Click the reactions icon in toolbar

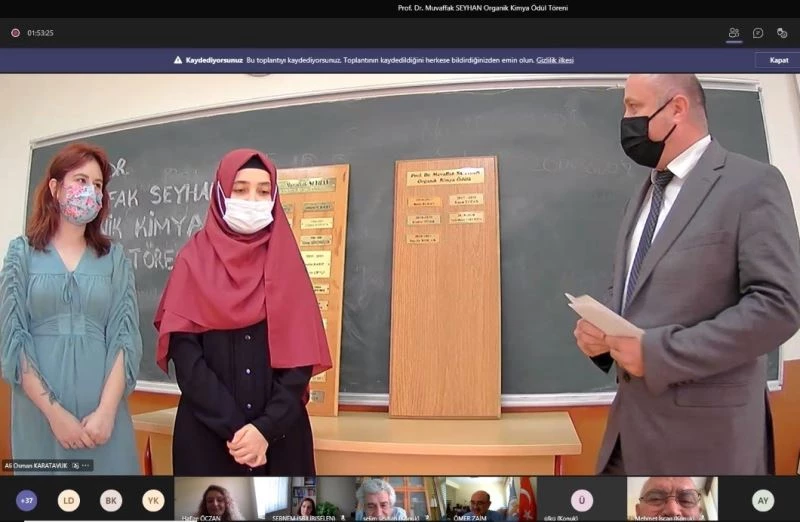[x=782, y=33]
